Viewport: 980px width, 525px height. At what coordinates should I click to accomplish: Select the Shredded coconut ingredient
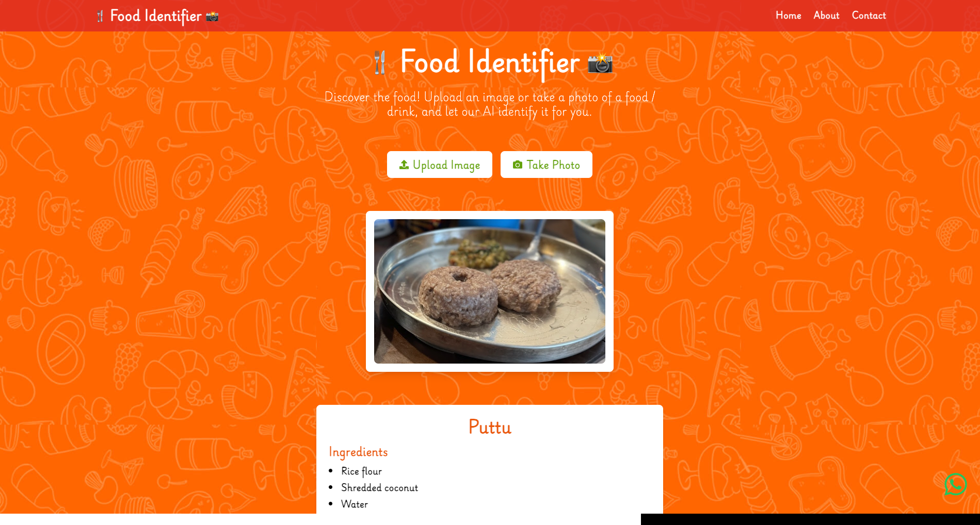pos(379,488)
